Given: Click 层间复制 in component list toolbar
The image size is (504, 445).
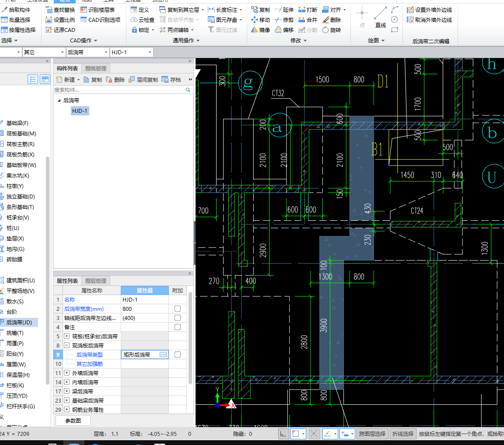Looking at the screenshot, I should click(143, 80).
